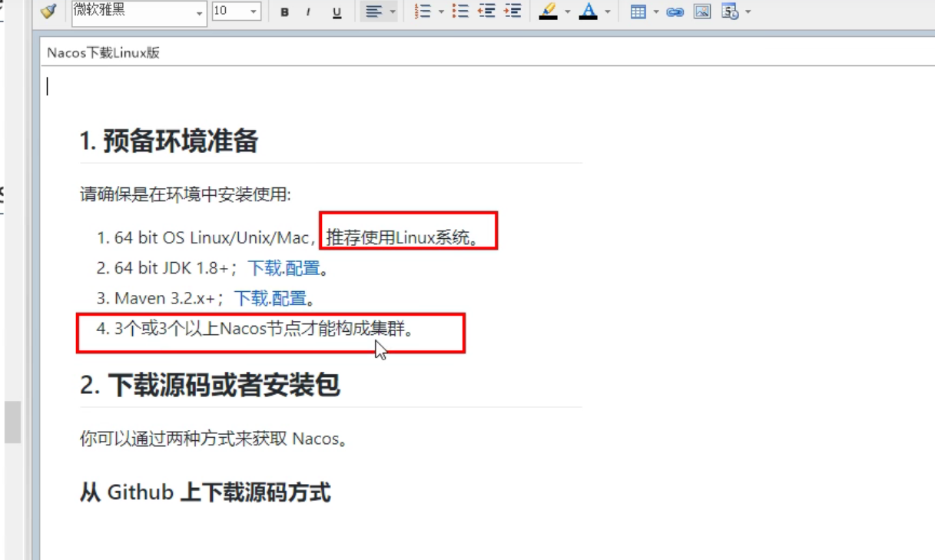Toggle italic formatting
Screen dimensions: 935x560
(x=309, y=12)
